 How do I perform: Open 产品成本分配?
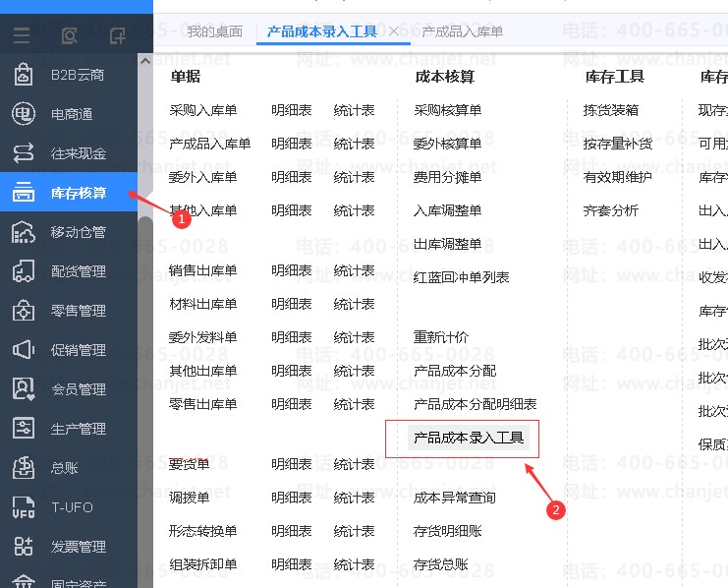[455, 371]
